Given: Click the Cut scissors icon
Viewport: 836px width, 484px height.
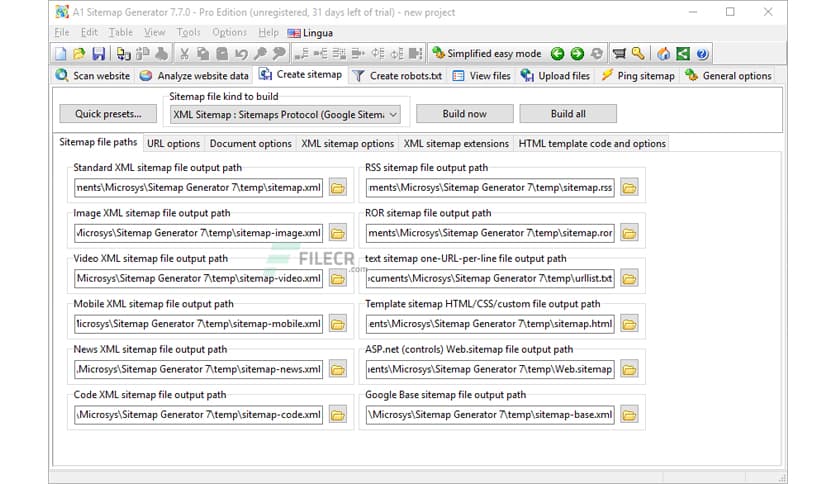Looking at the screenshot, I should tap(184, 54).
